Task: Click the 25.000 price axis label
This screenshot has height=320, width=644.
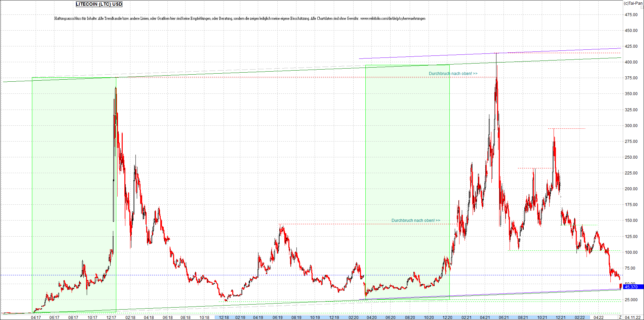Action: (x=631, y=300)
